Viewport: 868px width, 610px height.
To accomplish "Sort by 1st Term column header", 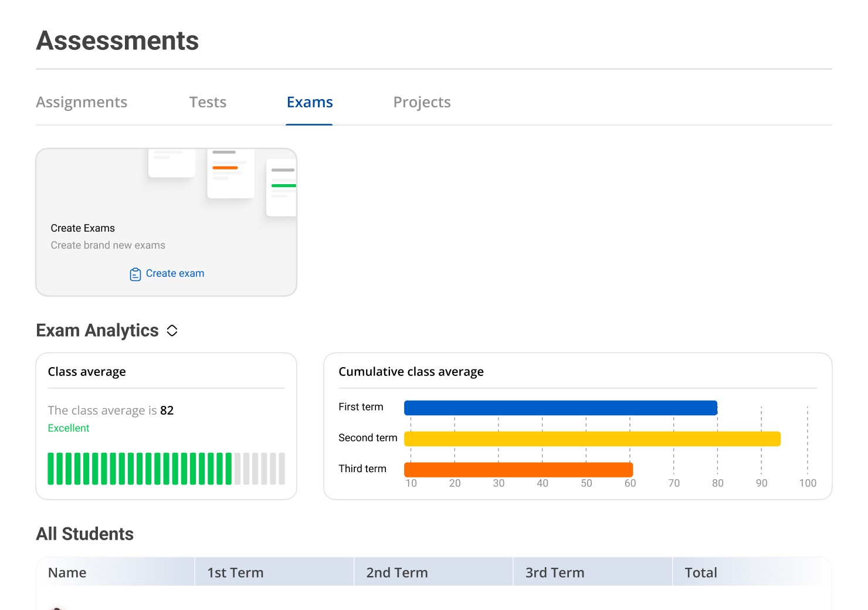I will (274, 572).
